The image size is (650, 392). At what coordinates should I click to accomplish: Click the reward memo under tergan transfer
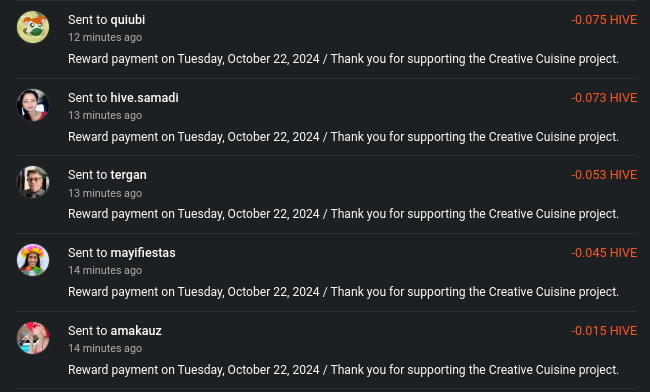point(343,214)
